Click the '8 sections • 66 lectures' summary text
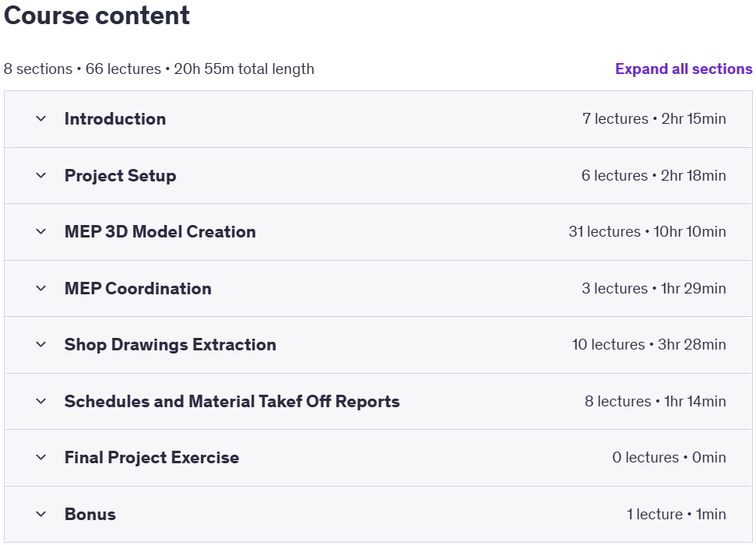The height and width of the screenshot is (545, 756). click(x=83, y=69)
